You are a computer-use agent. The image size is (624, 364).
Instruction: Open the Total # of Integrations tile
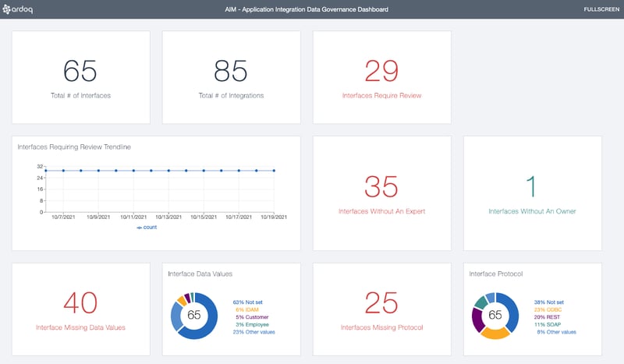pos(231,77)
